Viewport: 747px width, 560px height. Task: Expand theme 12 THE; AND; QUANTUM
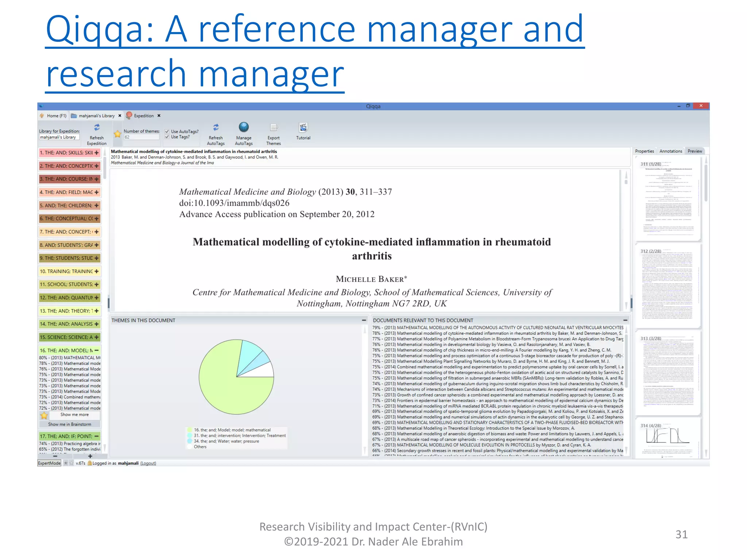click(97, 297)
